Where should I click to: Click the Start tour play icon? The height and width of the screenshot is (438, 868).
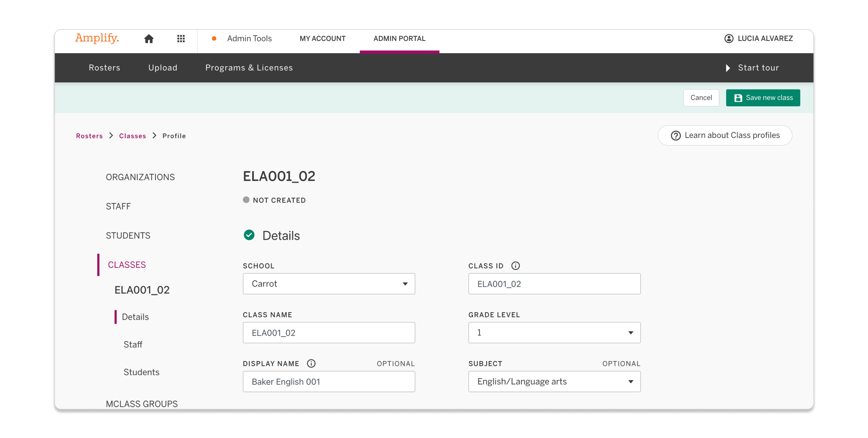[728, 68]
